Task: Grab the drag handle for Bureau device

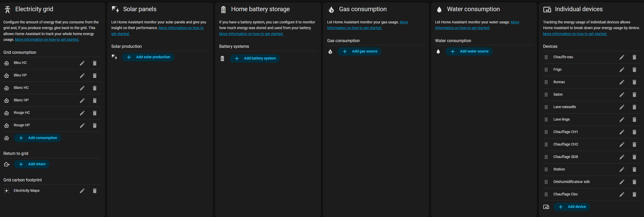Action: (x=546, y=82)
